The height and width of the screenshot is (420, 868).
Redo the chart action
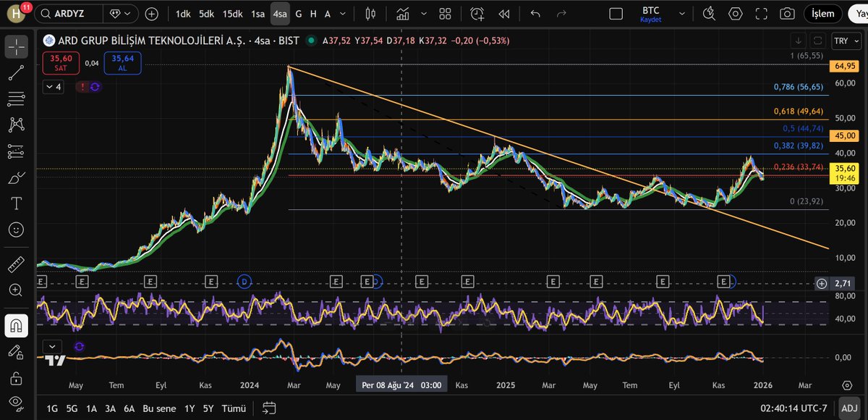562,13
